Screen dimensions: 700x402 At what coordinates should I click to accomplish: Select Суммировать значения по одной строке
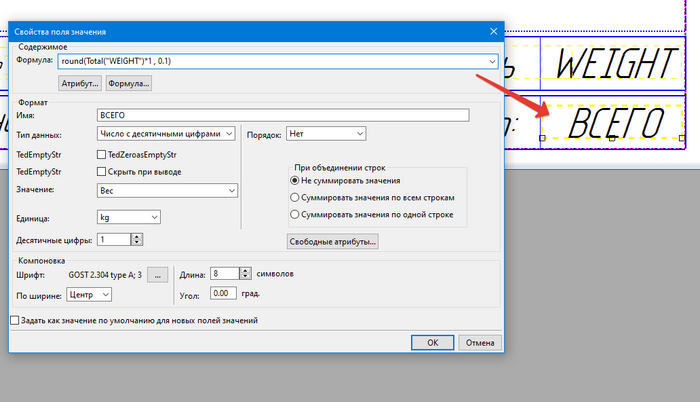point(295,214)
